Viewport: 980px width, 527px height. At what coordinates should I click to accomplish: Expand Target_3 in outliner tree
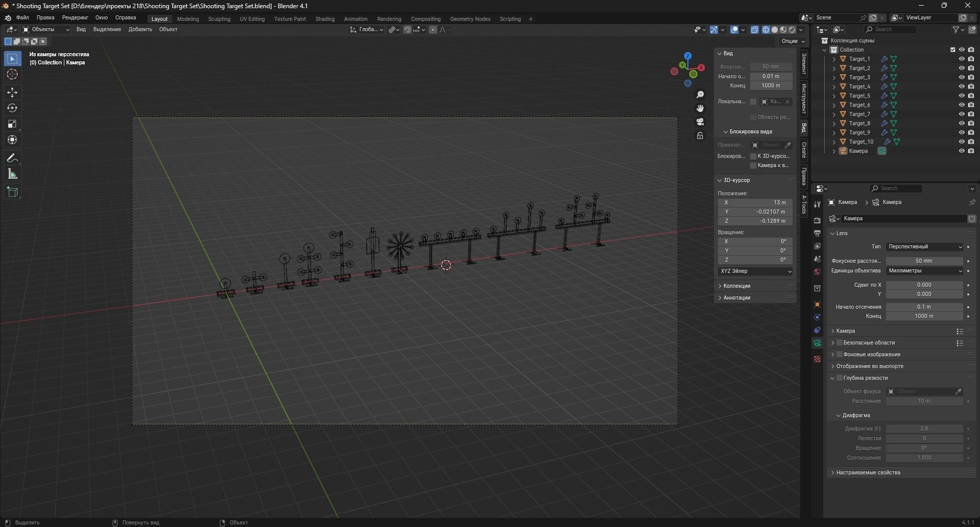click(834, 78)
